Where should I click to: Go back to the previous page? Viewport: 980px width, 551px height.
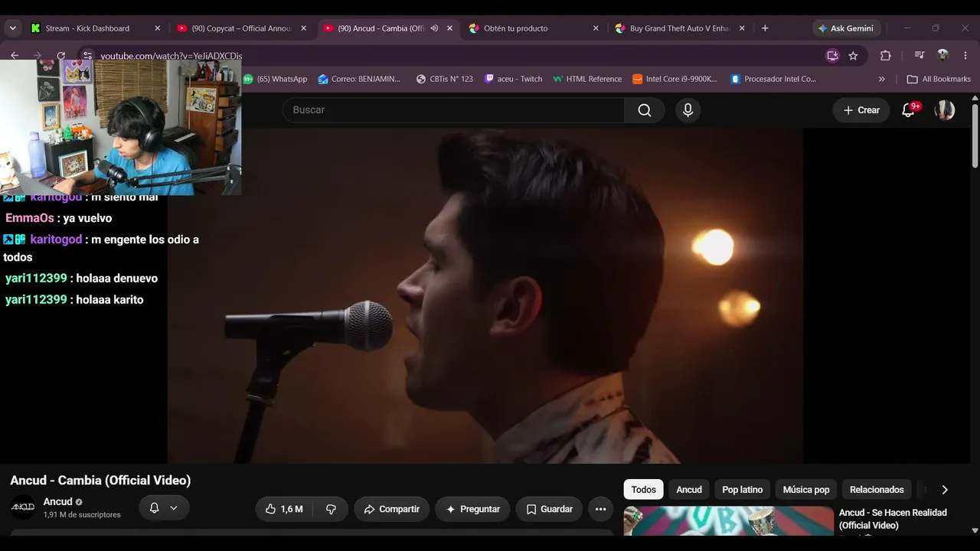pyautogui.click(x=15, y=56)
